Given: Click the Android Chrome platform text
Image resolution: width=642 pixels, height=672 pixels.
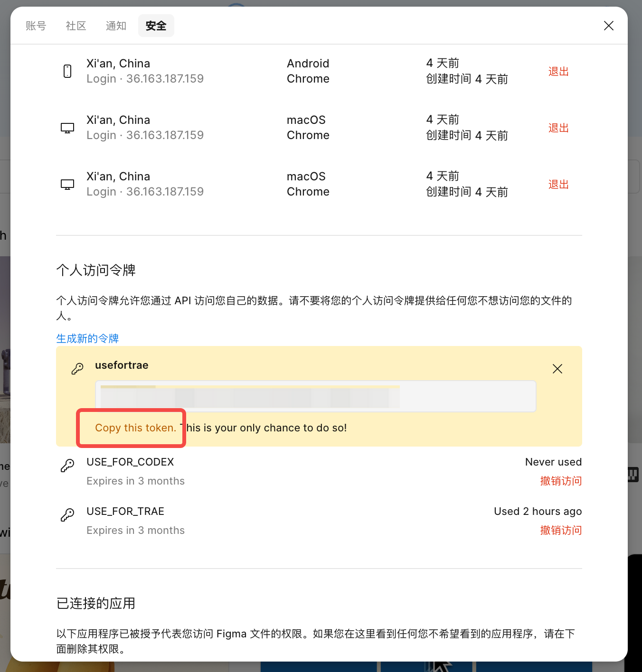Looking at the screenshot, I should (x=308, y=71).
